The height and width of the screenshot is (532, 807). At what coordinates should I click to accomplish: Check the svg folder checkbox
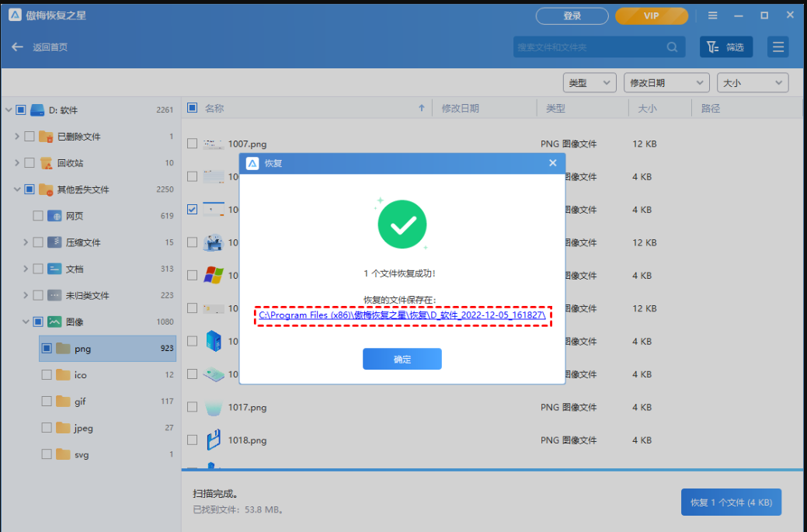[x=47, y=454]
